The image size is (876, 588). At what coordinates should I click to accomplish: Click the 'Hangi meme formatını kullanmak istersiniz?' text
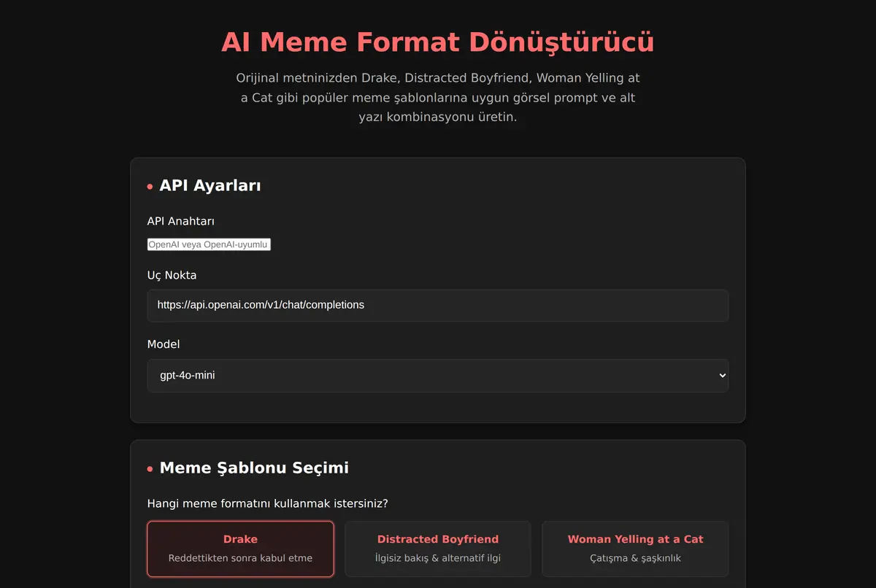pos(268,503)
